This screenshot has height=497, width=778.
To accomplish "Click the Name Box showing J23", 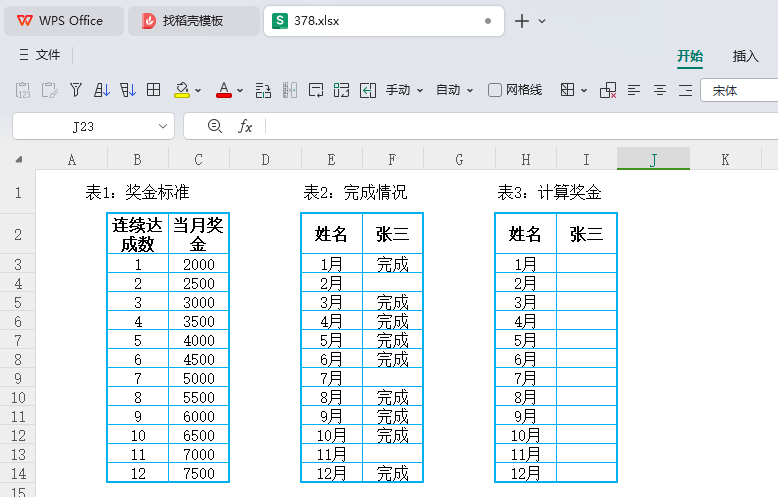I will pyautogui.click(x=83, y=126).
